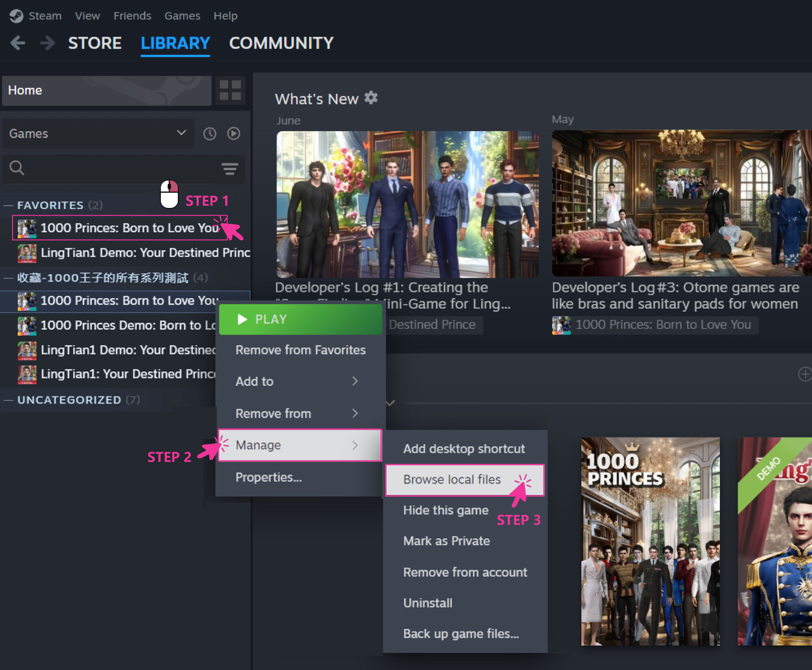The width and height of the screenshot is (812, 670).
Task: Collapse the 收藏-1000王子 collection category
Action: tap(9, 278)
